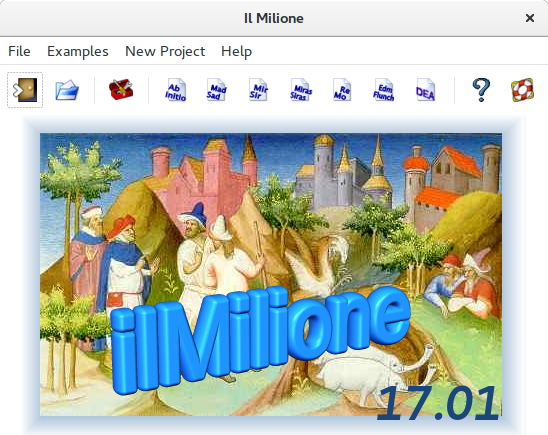Open a project with the blue folder icon
Image resolution: width=548 pixels, height=435 pixels.
pos(67,90)
